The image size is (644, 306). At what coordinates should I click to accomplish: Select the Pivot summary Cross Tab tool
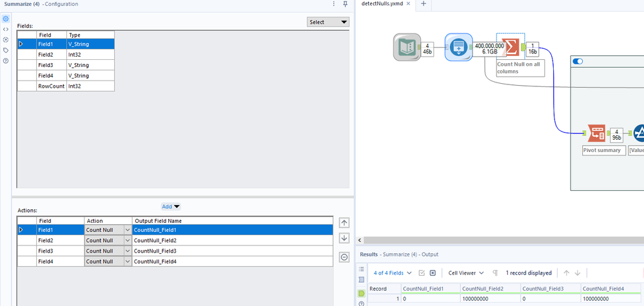(x=597, y=133)
